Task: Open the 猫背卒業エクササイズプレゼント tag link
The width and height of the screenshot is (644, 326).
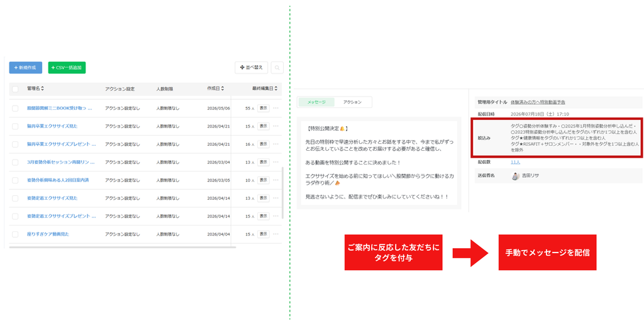Action: (61, 144)
